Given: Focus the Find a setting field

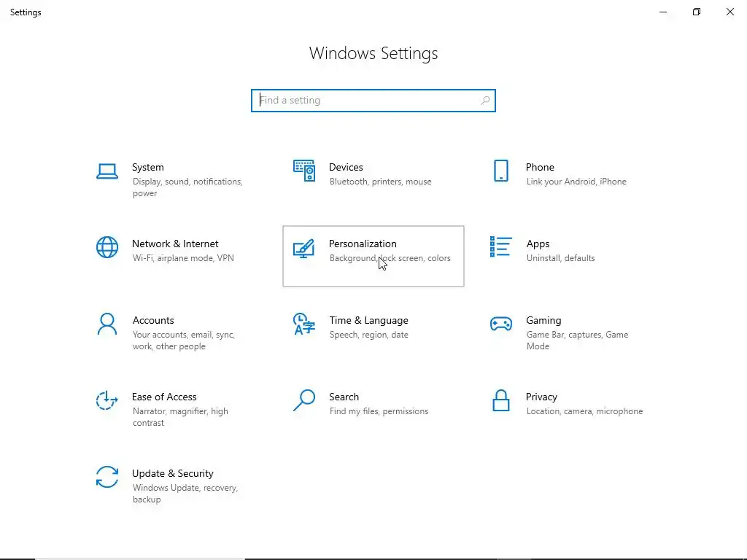Looking at the screenshot, I should click(373, 101).
